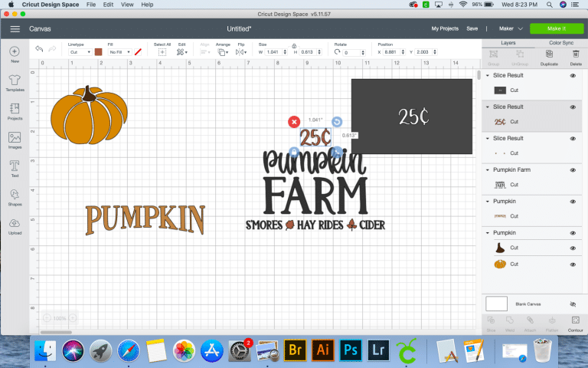Switch to the Layers tab
This screenshot has width=588, height=368.
pyautogui.click(x=508, y=43)
